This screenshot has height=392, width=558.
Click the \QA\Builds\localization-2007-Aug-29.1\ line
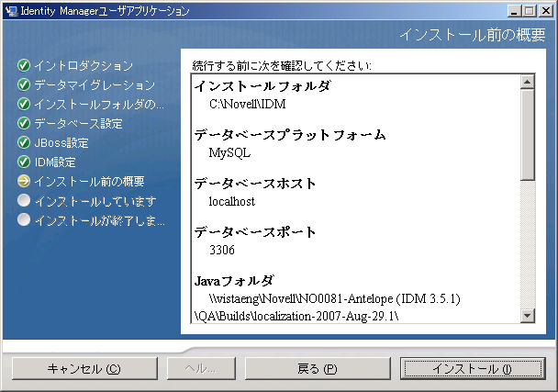click(x=296, y=316)
